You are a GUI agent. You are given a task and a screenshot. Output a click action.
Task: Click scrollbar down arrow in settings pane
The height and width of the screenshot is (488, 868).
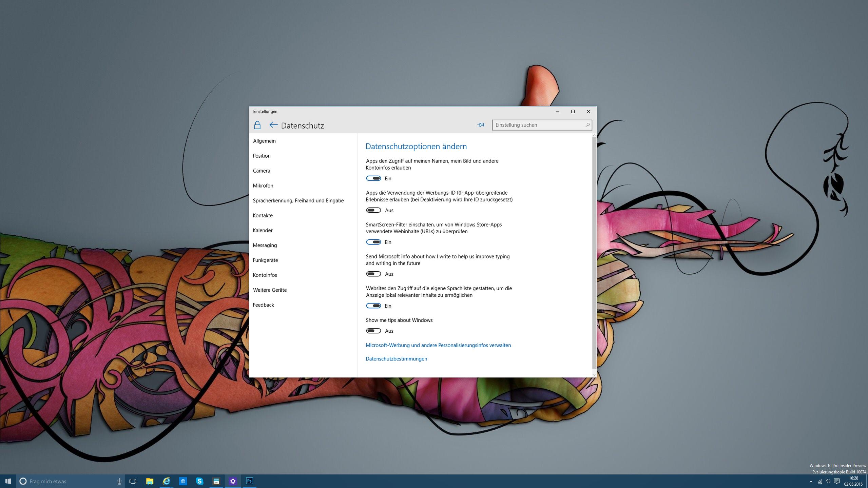point(594,375)
